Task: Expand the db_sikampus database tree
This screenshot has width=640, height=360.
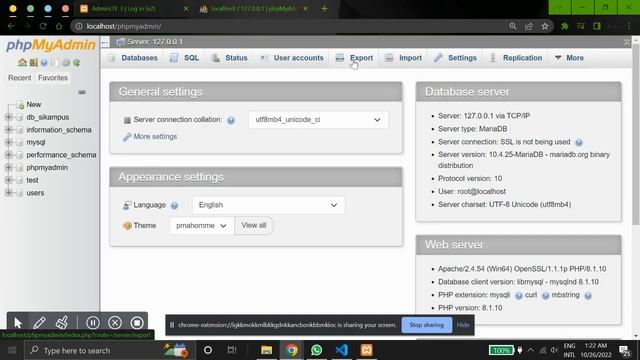Action: [x=9, y=117]
